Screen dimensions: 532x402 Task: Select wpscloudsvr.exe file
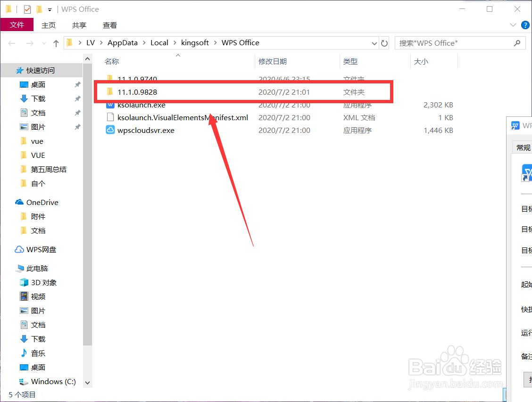[x=146, y=131]
